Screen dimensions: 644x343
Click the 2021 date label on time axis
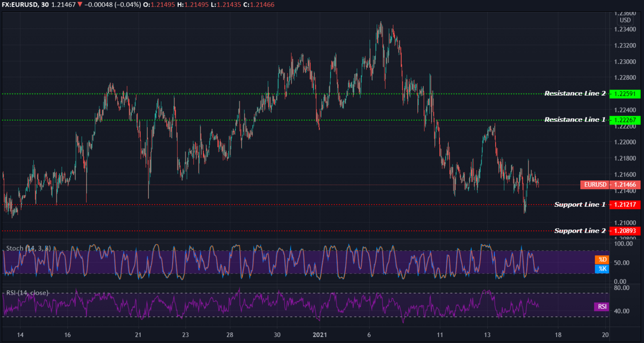320,335
